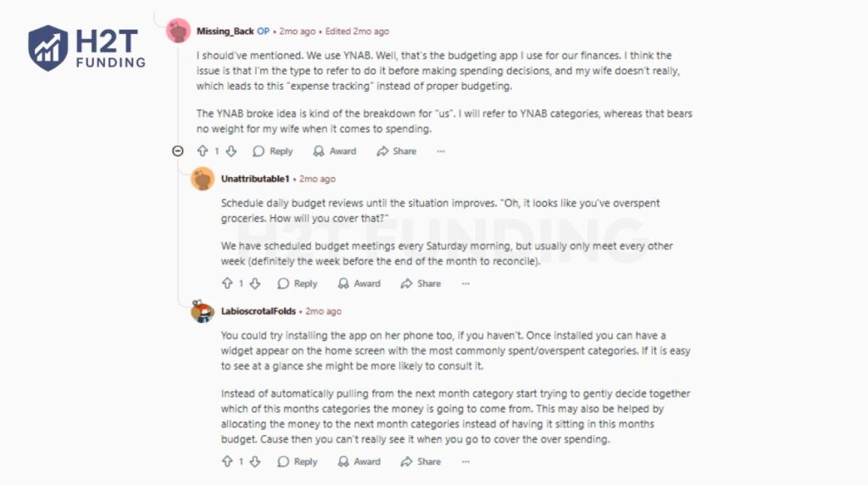The image size is (868, 485).
Task: Downvote Missing_Back's comment
Action: [x=231, y=151]
